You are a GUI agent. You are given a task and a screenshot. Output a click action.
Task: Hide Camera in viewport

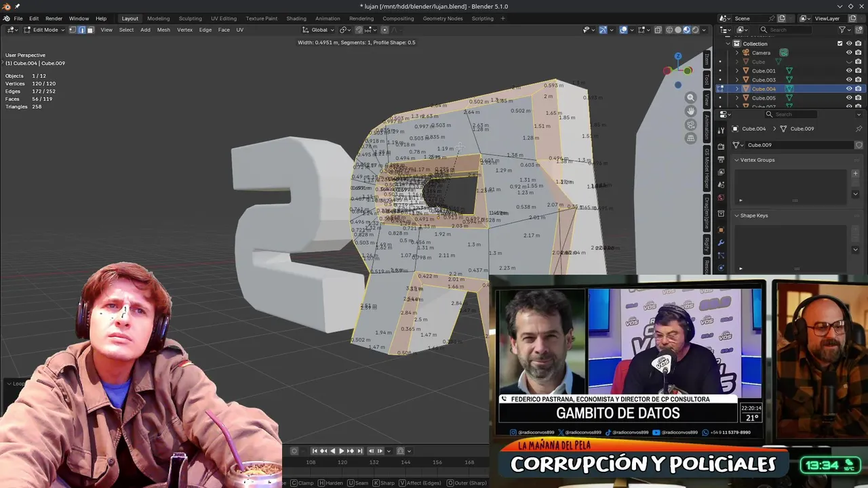(x=849, y=52)
